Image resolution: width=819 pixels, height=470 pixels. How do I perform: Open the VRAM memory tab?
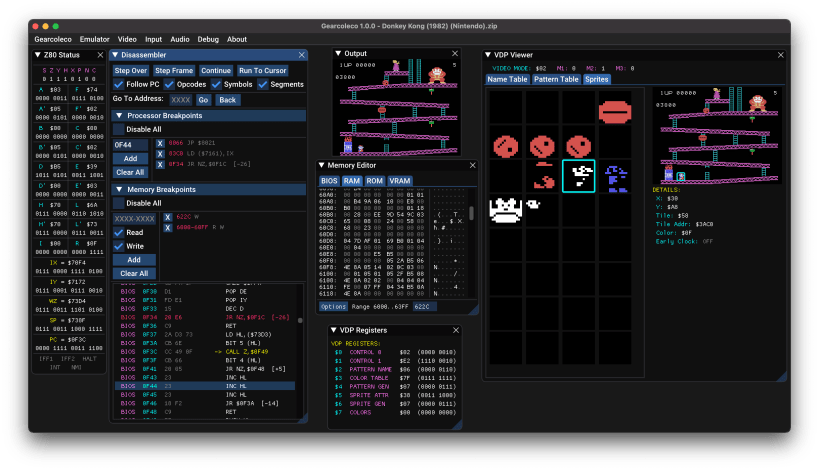pos(400,181)
